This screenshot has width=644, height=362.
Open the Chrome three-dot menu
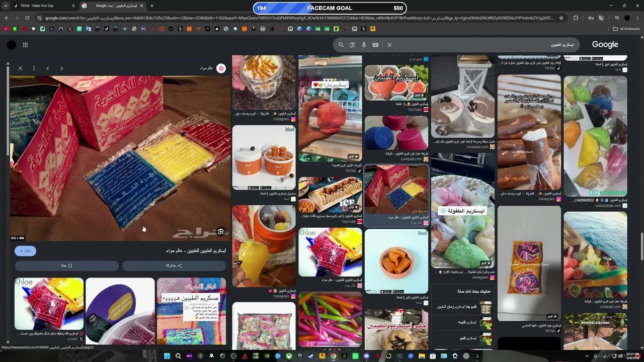[x=638, y=18]
